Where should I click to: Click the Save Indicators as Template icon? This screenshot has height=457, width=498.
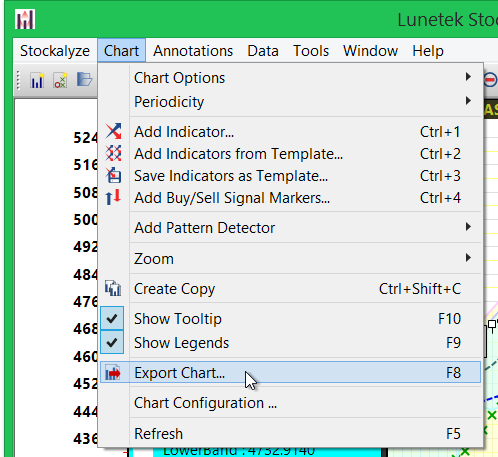click(x=113, y=175)
